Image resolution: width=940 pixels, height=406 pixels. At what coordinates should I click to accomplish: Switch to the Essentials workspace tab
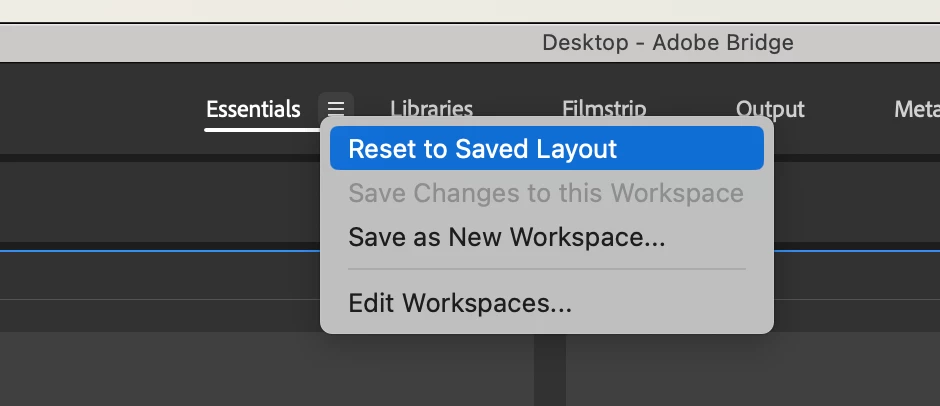pos(253,109)
